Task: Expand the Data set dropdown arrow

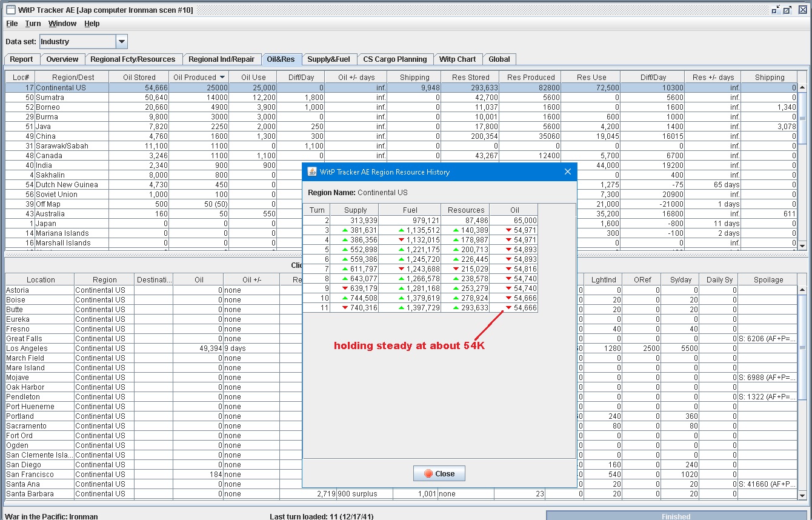Action: (x=122, y=42)
